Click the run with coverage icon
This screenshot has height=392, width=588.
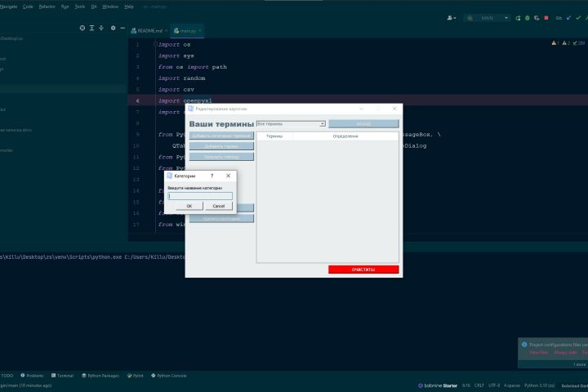coord(537,18)
